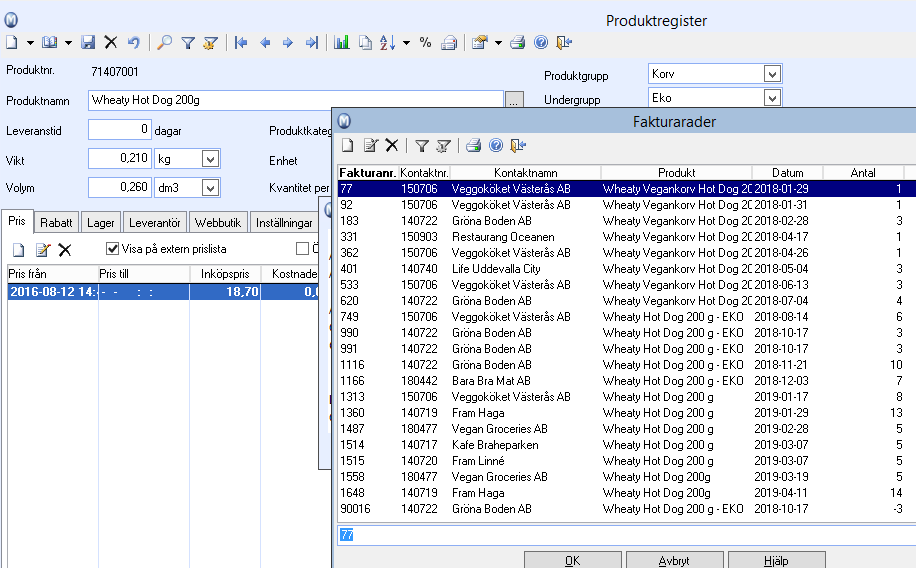Click the Leveranstid days input field
This screenshot has height=568, width=916.
pyautogui.click(x=119, y=129)
